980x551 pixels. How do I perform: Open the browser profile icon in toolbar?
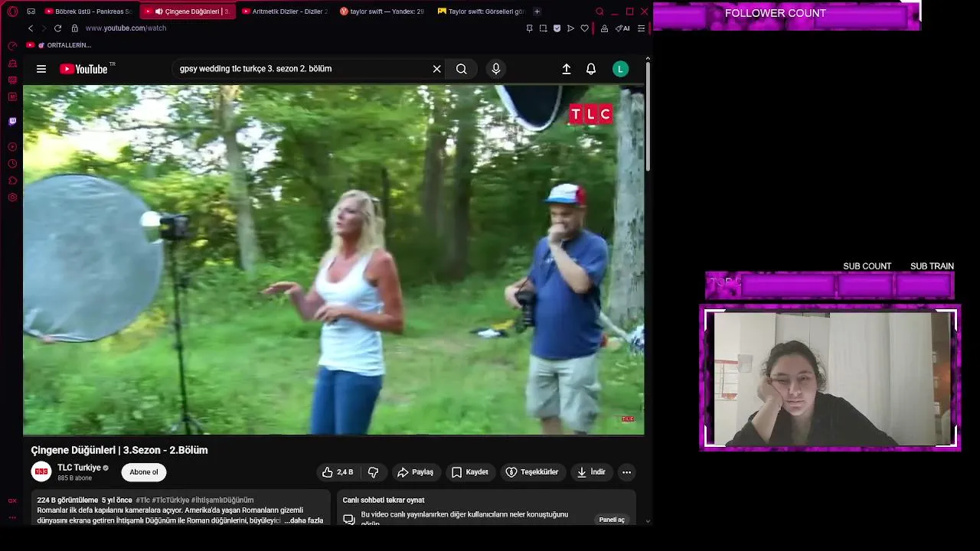(x=605, y=28)
